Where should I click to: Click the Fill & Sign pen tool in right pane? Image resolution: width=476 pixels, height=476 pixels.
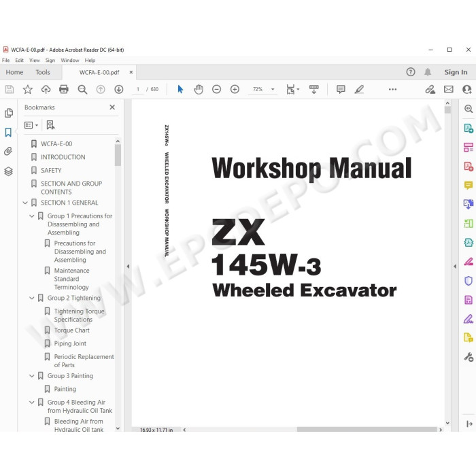coord(468,319)
